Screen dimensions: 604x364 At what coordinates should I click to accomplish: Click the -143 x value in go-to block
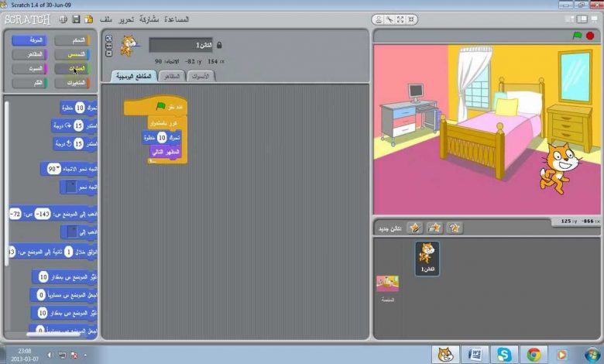pyautogui.click(x=43, y=215)
